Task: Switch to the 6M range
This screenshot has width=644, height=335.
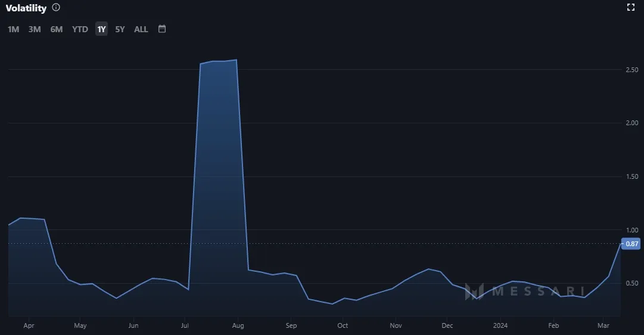Action: click(x=56, y=29)
